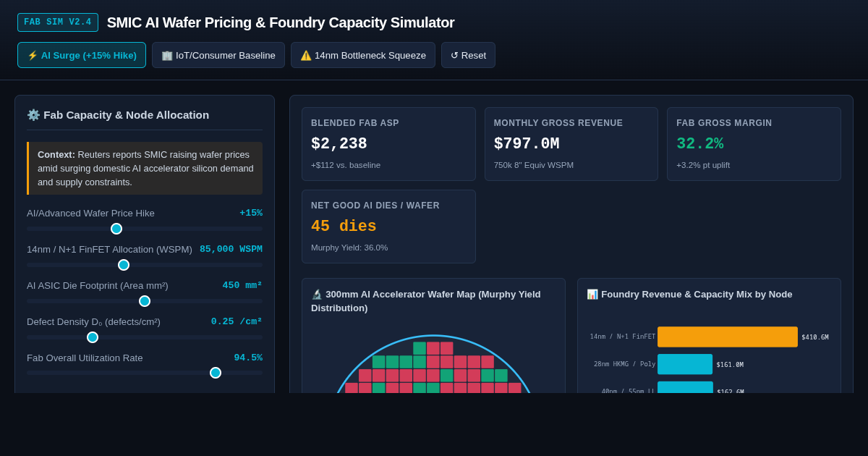Click the building icon in IoT/Consumer Baseline button
The height and width of the screenshot is (456, 868).
[x=167, y=55]
